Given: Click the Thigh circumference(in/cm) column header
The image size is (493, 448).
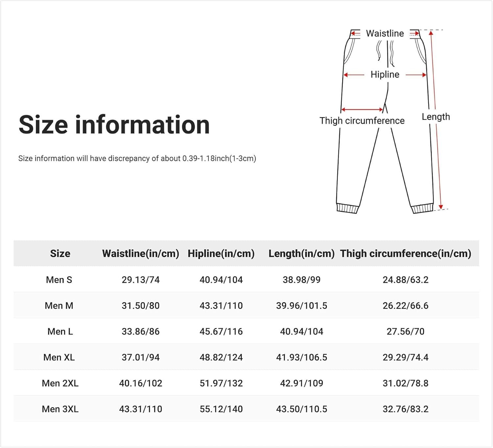Looking at the screenshot, I should 406,253.
